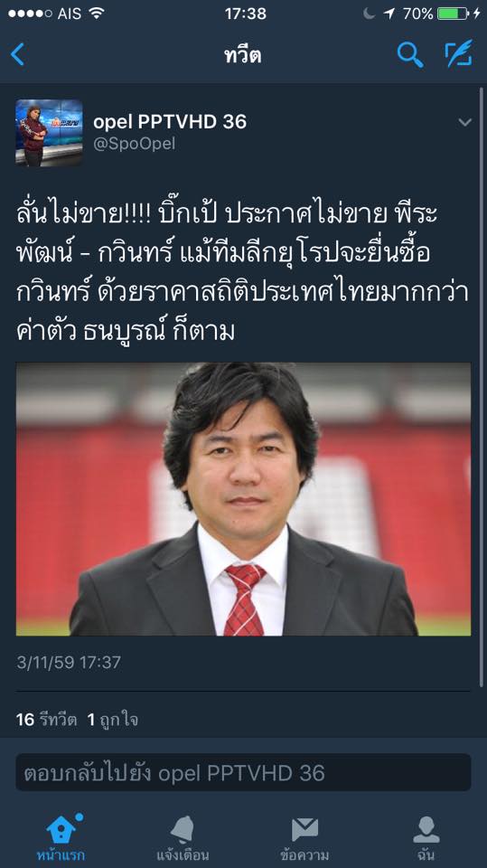Tap the Wi-Fi signal icon in status bar
This screenshot has width=487, height=868.
97,14
